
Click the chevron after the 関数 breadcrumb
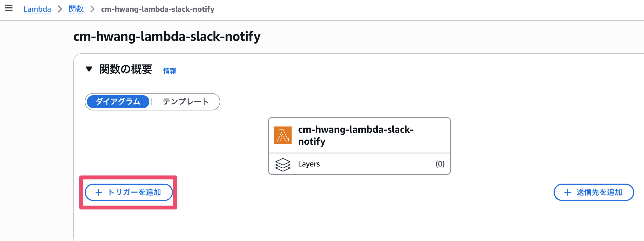[x=92, y=9]
